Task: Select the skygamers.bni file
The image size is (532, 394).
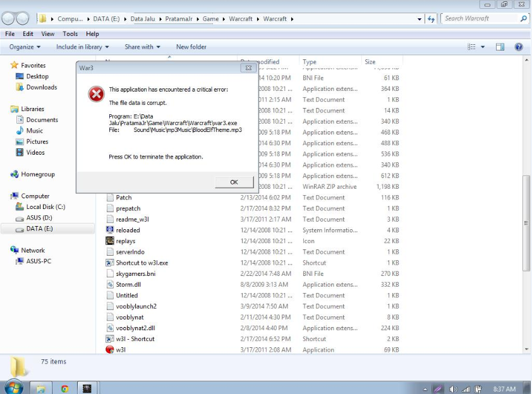Action: (136, 273)
